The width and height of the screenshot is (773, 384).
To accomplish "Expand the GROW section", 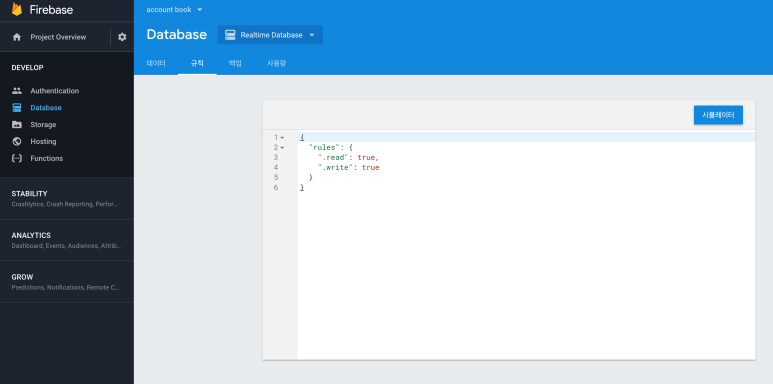I will click(67, 281).
